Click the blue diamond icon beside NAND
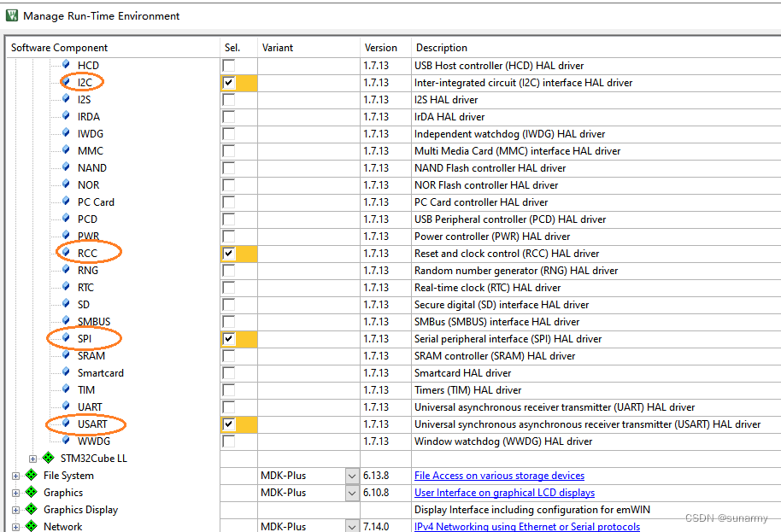This screenshot has width=781, height=532. pos(66,167)
